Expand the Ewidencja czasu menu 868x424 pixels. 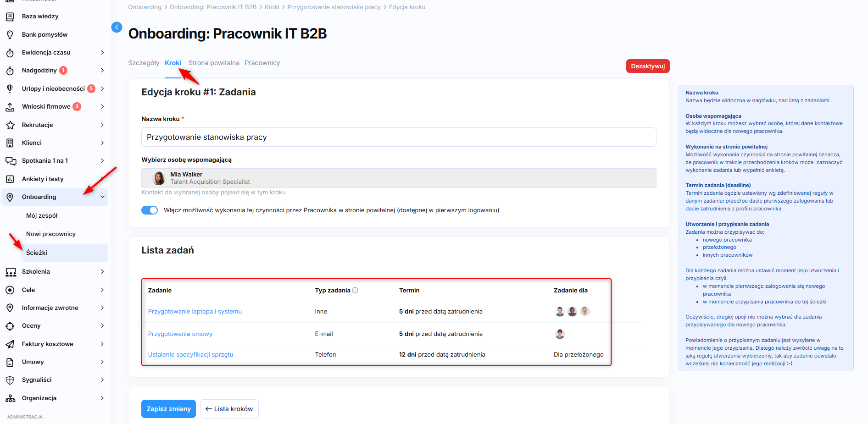(x=102, y=53)
